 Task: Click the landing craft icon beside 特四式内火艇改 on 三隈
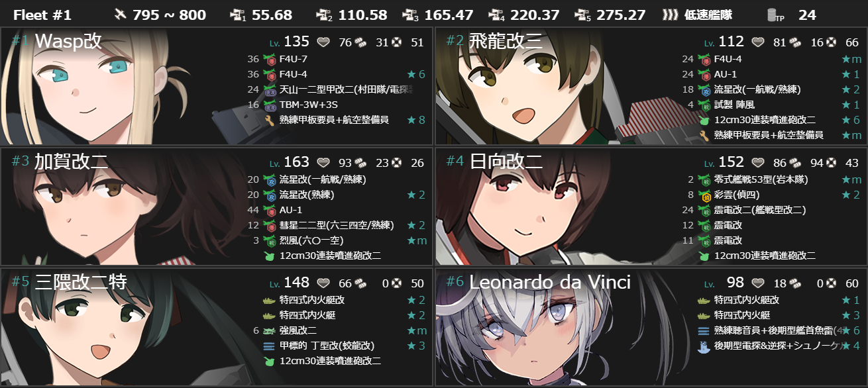tap(268, 300)
